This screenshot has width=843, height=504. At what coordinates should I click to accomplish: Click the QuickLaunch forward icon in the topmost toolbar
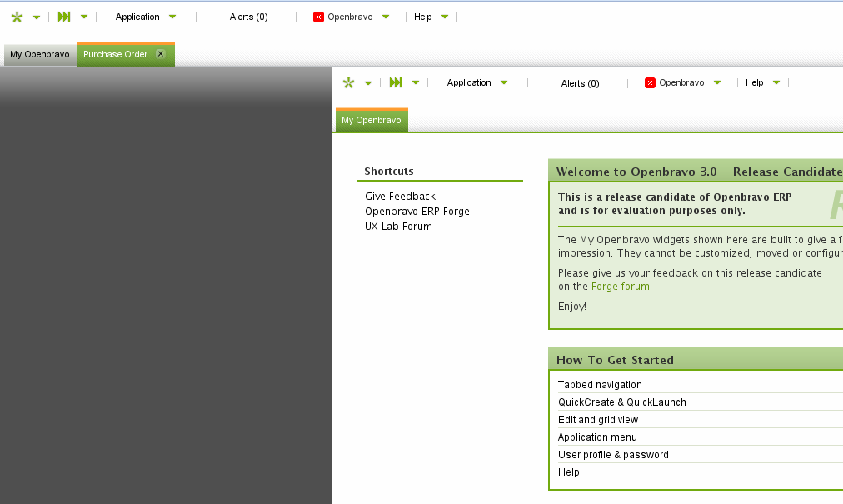[x=64, y=17]
